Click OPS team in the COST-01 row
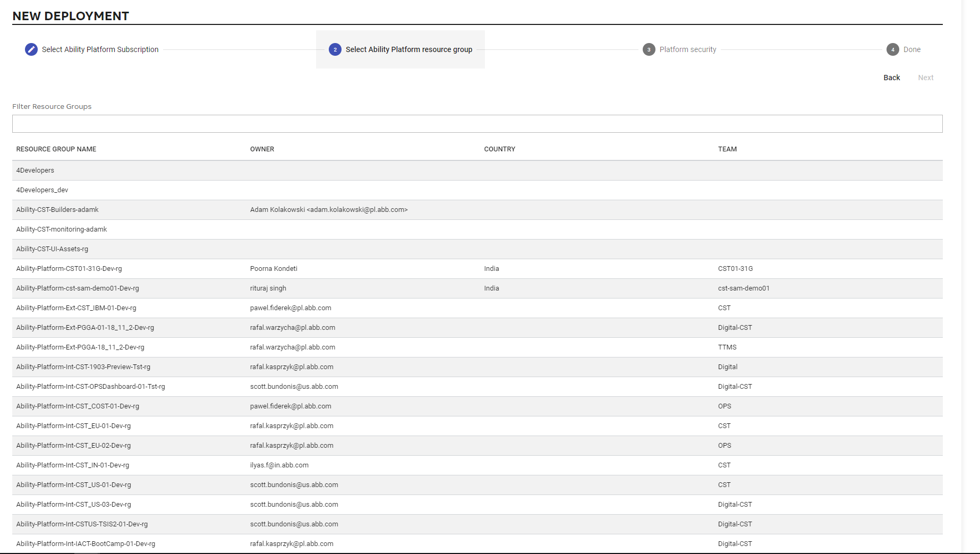Screen dimensions: 980x554 pyautogui.click(x=725, y=406)
